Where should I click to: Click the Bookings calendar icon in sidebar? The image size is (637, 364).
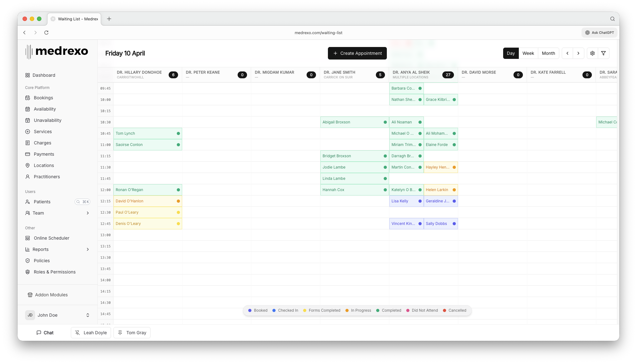28,98
